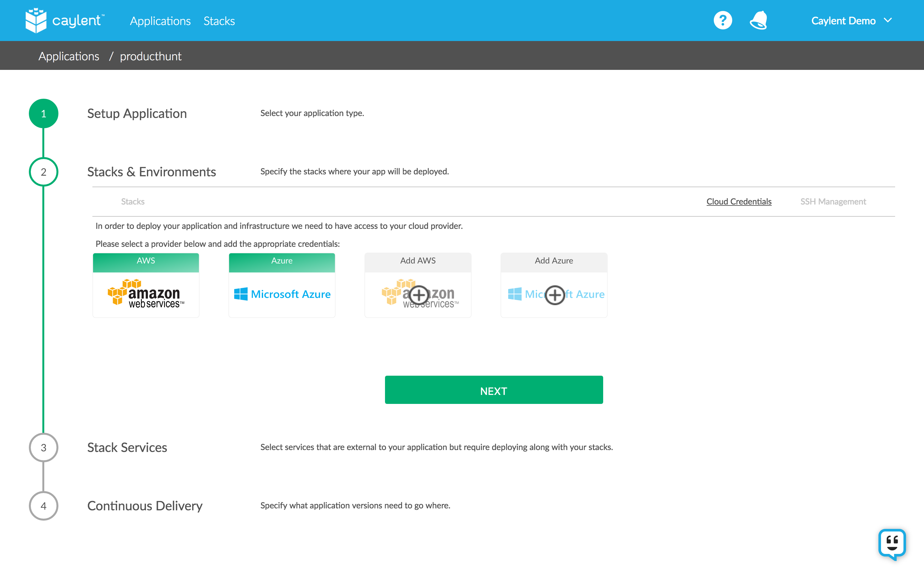Click the Applications breadcrumb link

click(x=69, y=56)
